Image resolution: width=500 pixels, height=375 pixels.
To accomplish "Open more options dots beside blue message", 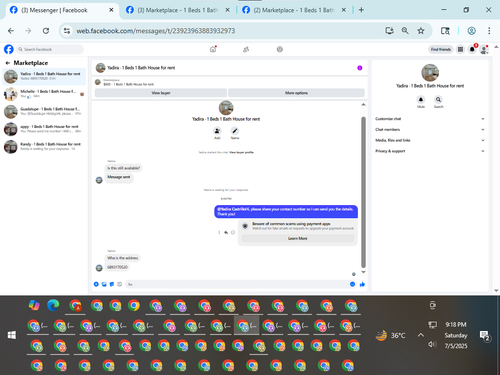I will click(x=219, y=232).
